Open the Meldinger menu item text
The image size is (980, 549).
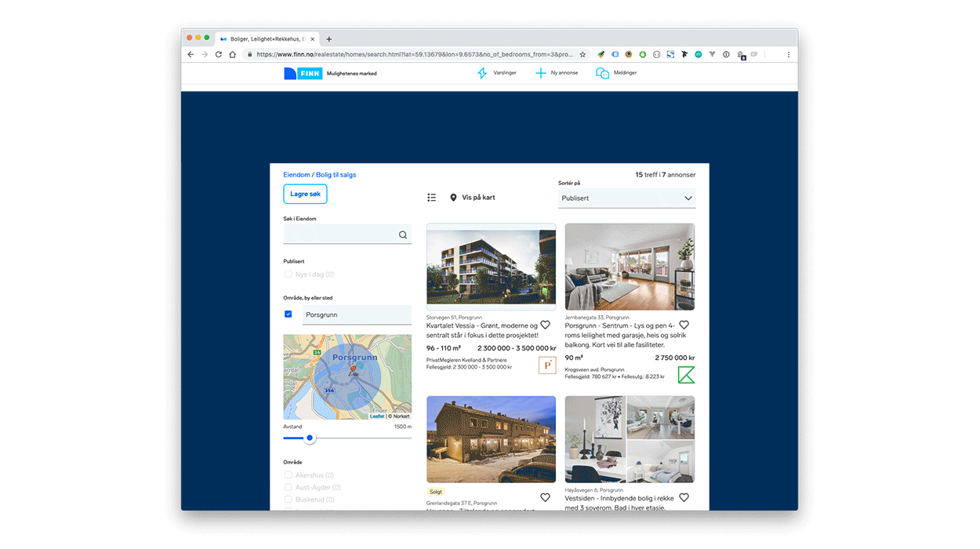(x=625, y=73)
